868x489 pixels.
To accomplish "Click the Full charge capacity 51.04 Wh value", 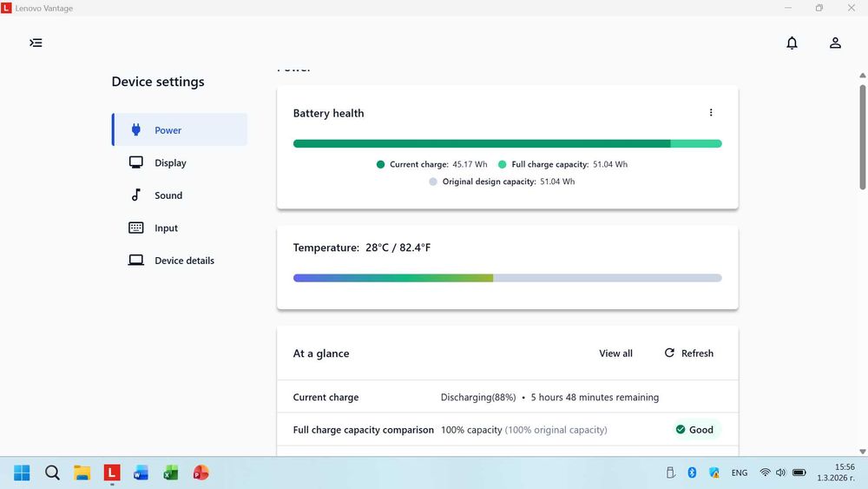I will (610, 164).
